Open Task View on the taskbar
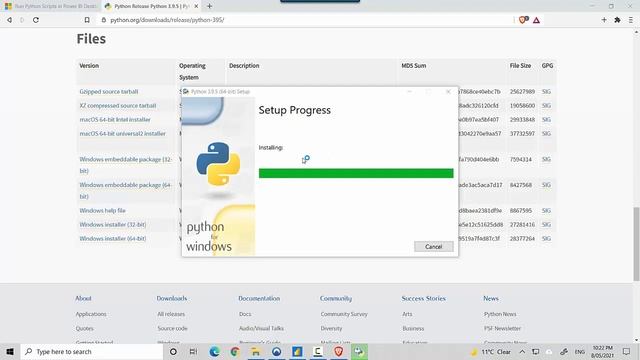Viewport: 640px width, 360px height. (193, 351)
